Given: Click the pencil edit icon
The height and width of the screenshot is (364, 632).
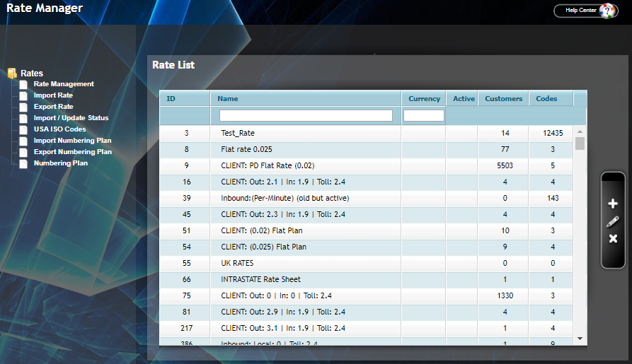Looking at the screenshot, I should [x=613, y=221].
